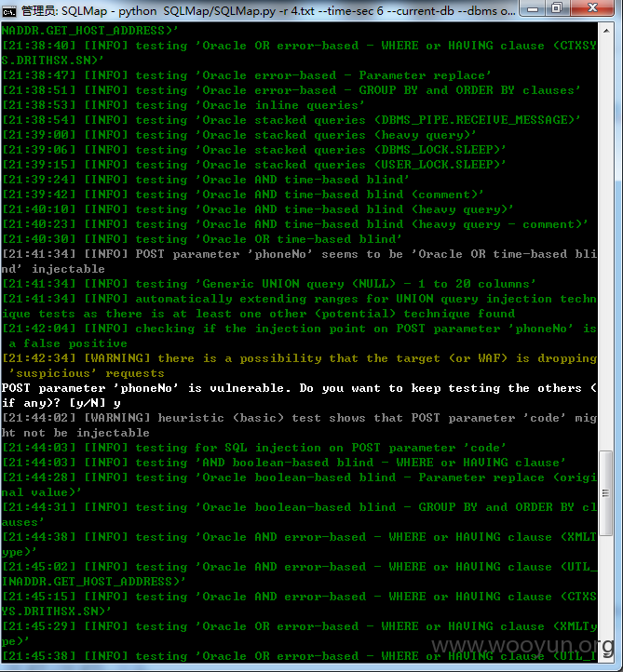Viewport: 623px width, 672px height.
Task: Click the '[y/N] y' prompt answer
Action: click(95, 403)
